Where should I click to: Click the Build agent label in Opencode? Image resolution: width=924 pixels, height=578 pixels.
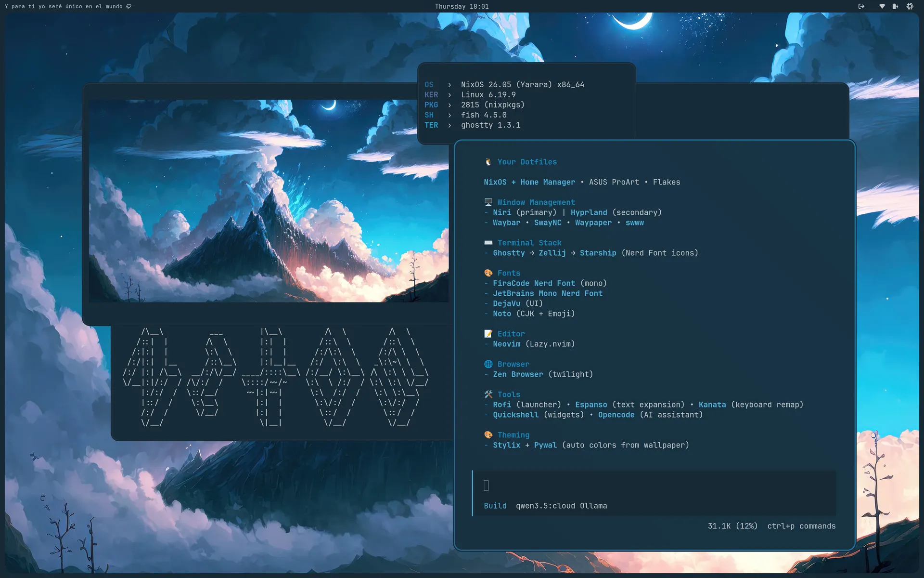tap(495, 506)
